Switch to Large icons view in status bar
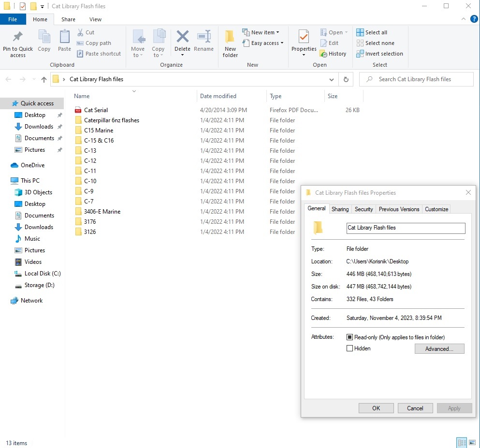480x448 pixels. pos(472,443)
